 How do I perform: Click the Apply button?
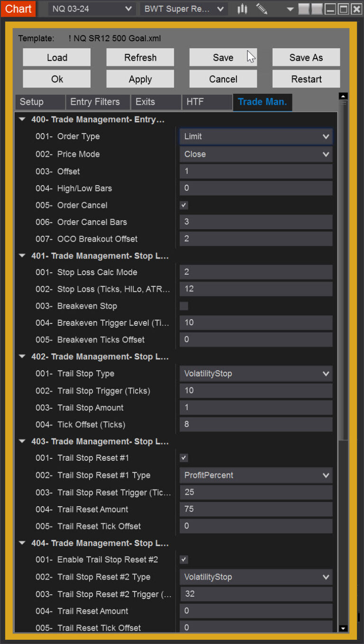(x=140, y=79)
